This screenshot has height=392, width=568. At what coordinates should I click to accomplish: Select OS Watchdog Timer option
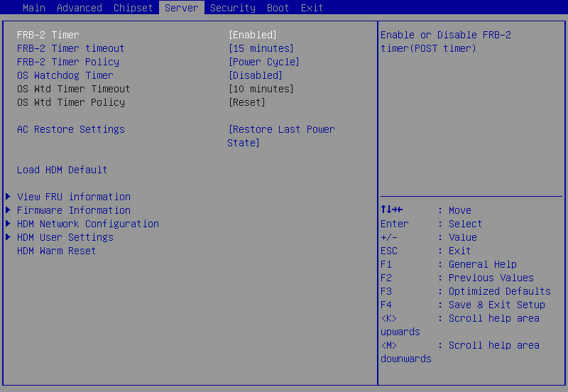point(65,75)
